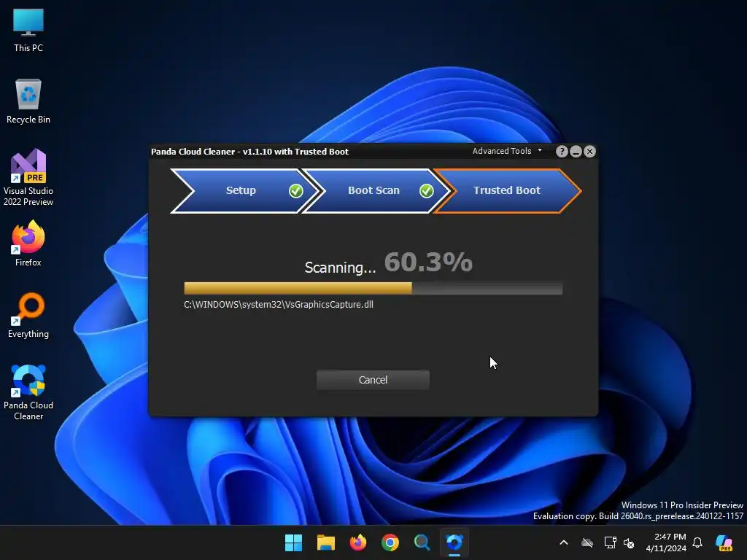Launch Google Chrome from the taskbar
The width and height of the screenshot is (747, 560).
click(x=390, y=542)
